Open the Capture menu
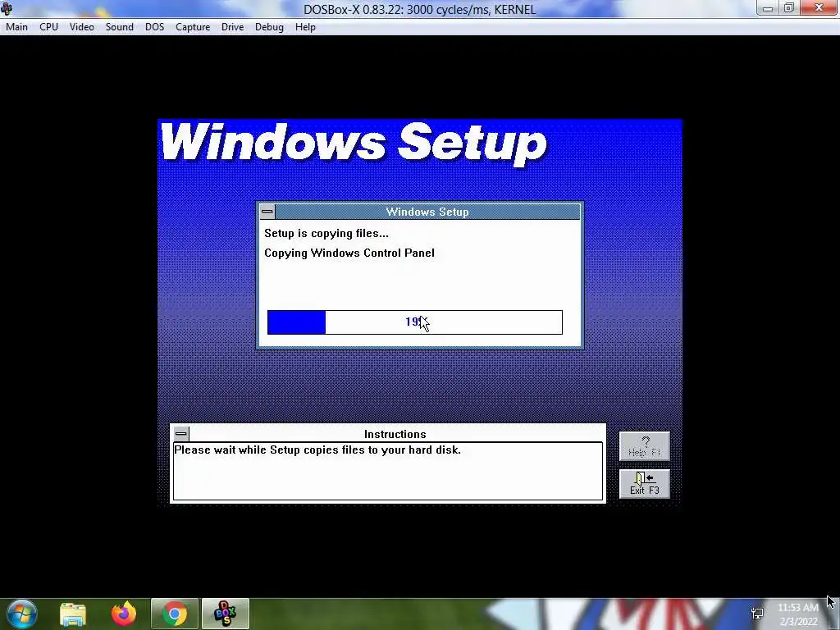Viewport: 840px width, 630px height. pos(193,27)
